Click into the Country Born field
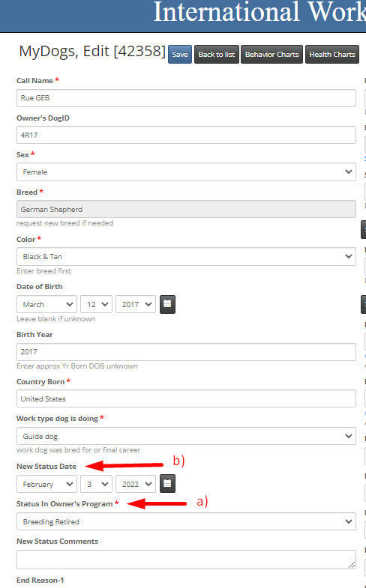 186,398
